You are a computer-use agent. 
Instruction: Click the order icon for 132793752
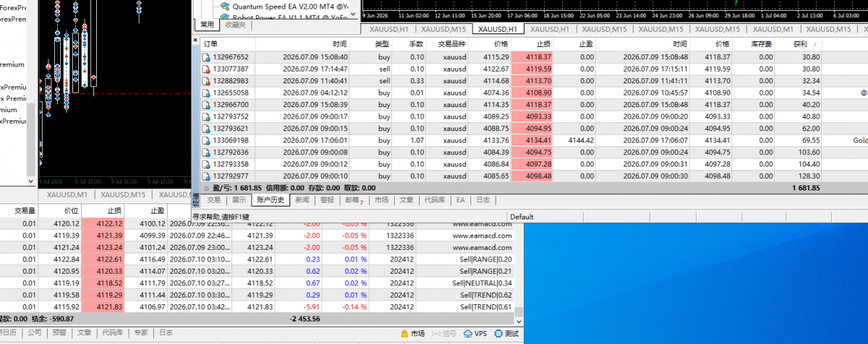point(207,117)
